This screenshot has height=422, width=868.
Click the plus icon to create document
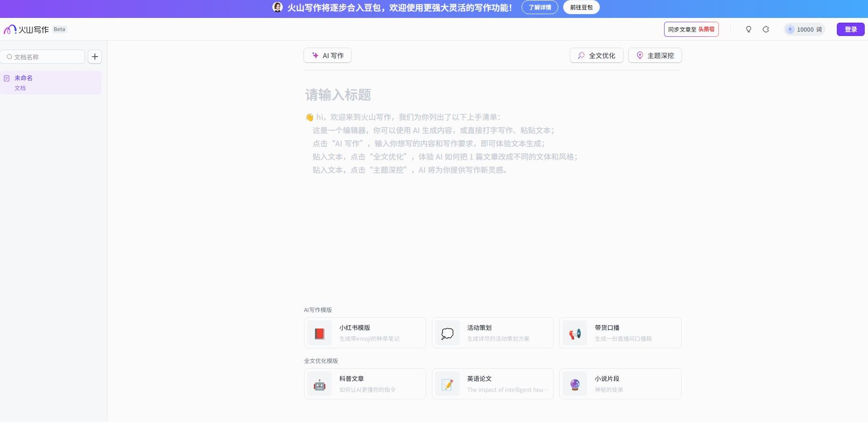(95, 57)
